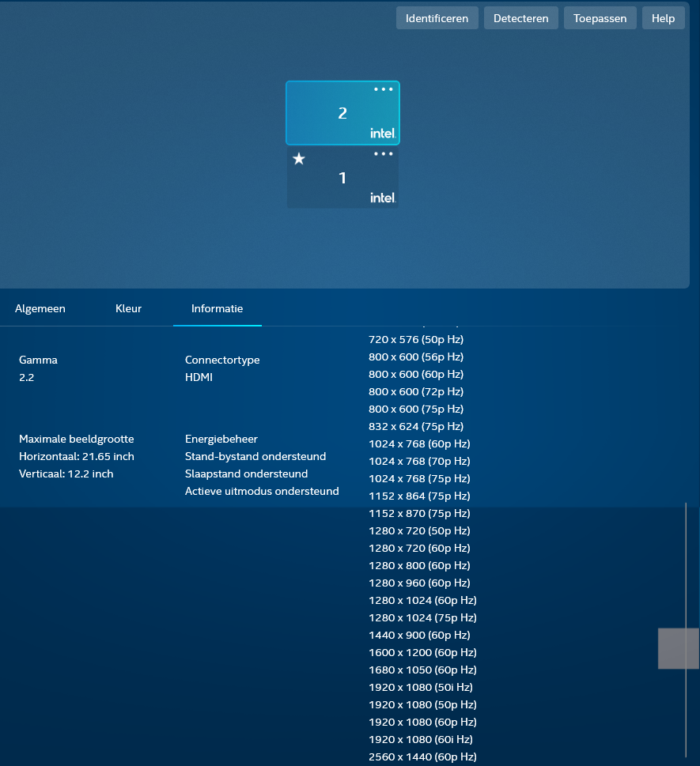Switch to the Algemeen tab
Viewport: 700px width, 766px height.
40,308
